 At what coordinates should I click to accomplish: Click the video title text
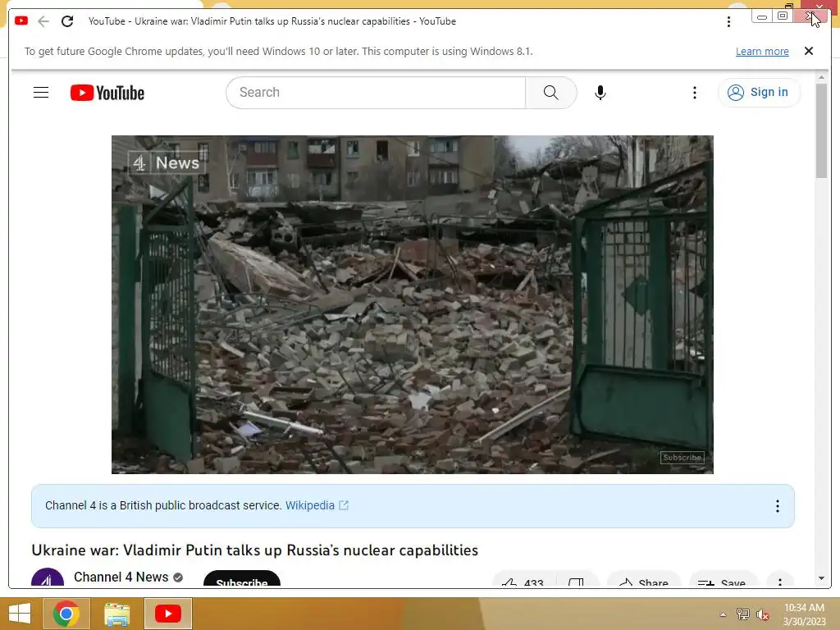pyautogui.click(x=255, y=550)
